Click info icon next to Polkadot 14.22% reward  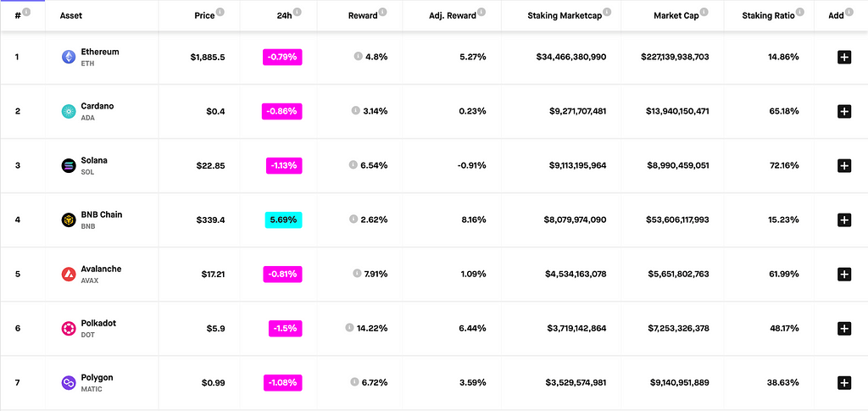pos(350,328)
